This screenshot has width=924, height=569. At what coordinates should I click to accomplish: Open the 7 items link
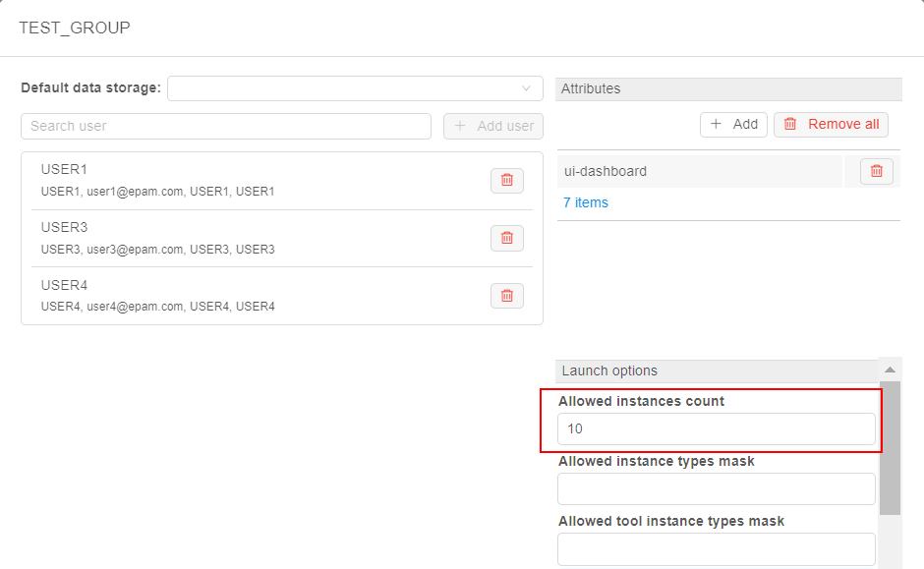[x=586, y=202]
